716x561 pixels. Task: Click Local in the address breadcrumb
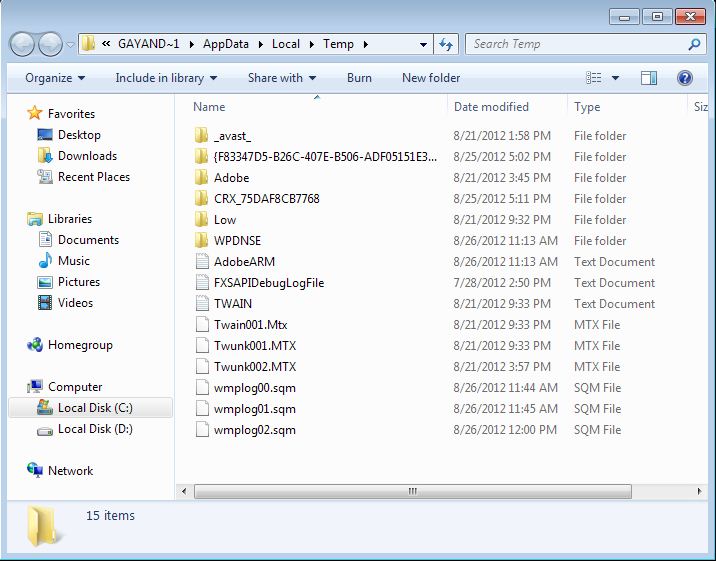[286, 44]
